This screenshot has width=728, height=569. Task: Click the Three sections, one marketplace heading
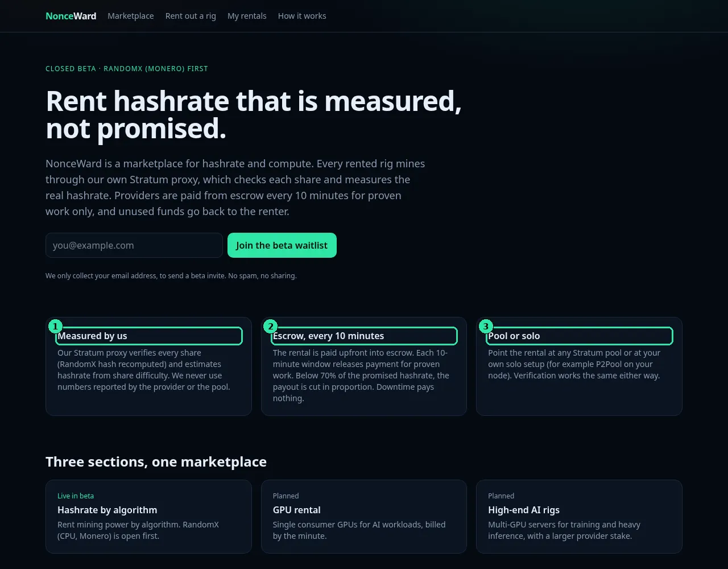pos(156,461)
